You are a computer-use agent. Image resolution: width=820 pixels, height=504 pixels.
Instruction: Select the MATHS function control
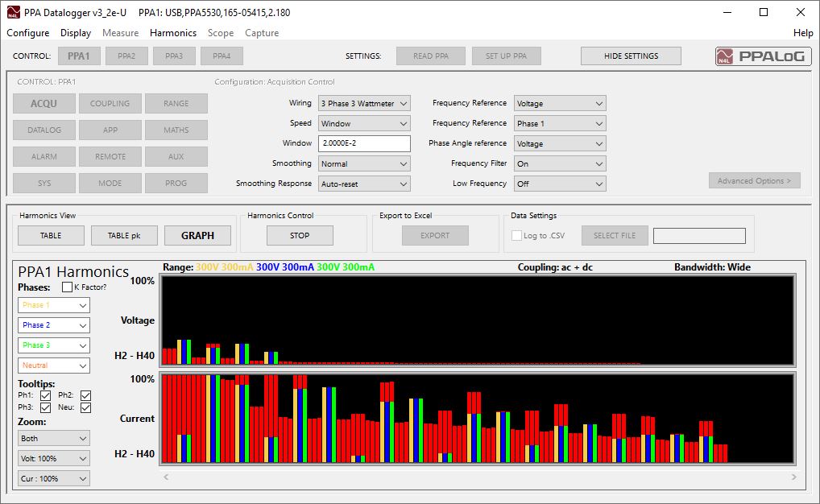pyautogui.click(x=176, y=130)
